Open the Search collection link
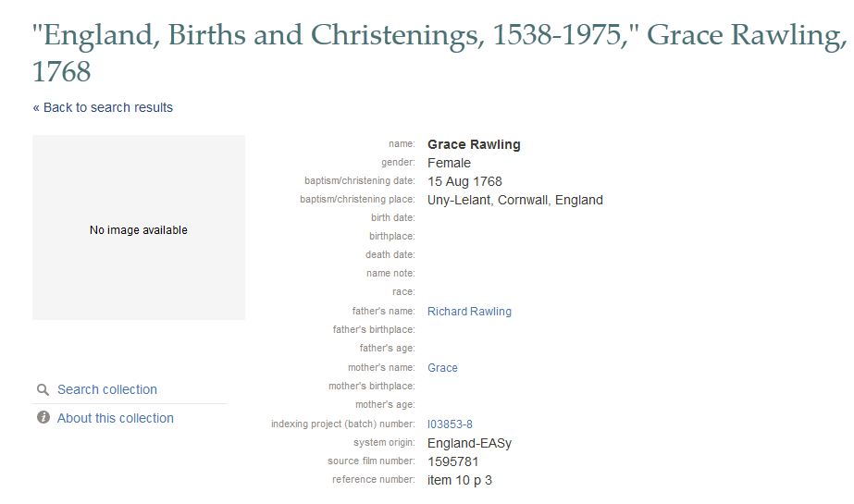The image size is (854, 504). point(107,389)
